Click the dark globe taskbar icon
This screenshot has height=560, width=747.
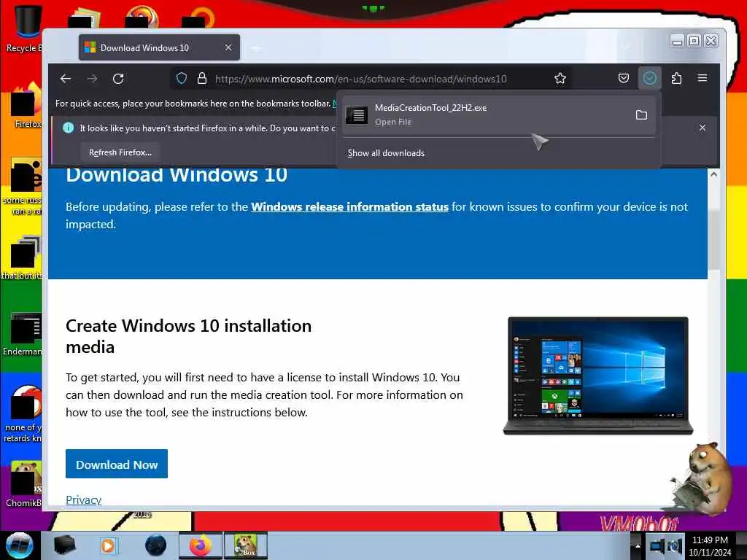click(x=155, y=545)
